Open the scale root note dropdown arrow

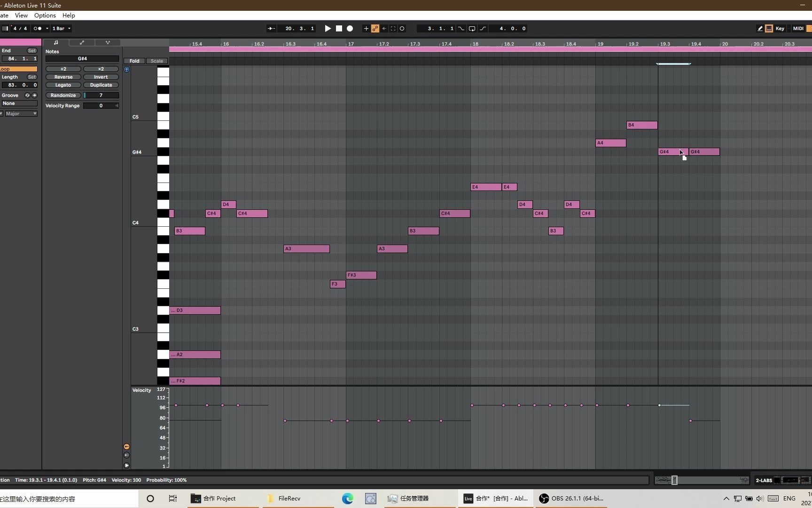1,114
